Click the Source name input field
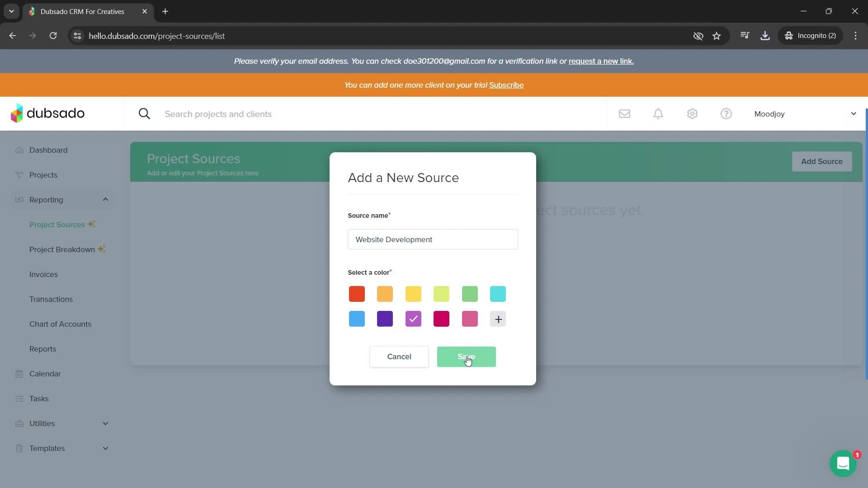 pyautogui.click(x=433, y=239)
